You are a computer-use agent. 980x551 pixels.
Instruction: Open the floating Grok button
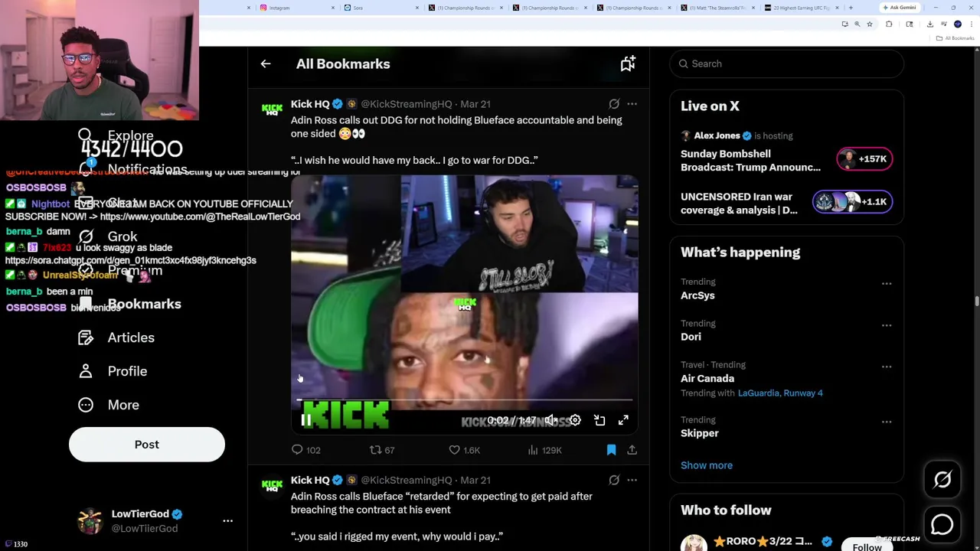coord(942,480)
